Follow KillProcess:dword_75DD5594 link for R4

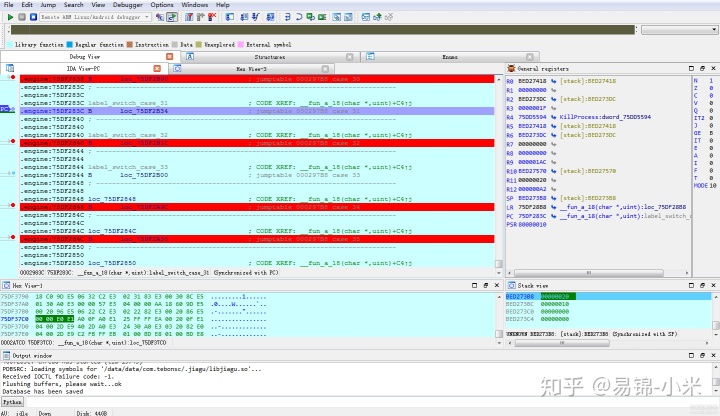click(x=605, y=117)
